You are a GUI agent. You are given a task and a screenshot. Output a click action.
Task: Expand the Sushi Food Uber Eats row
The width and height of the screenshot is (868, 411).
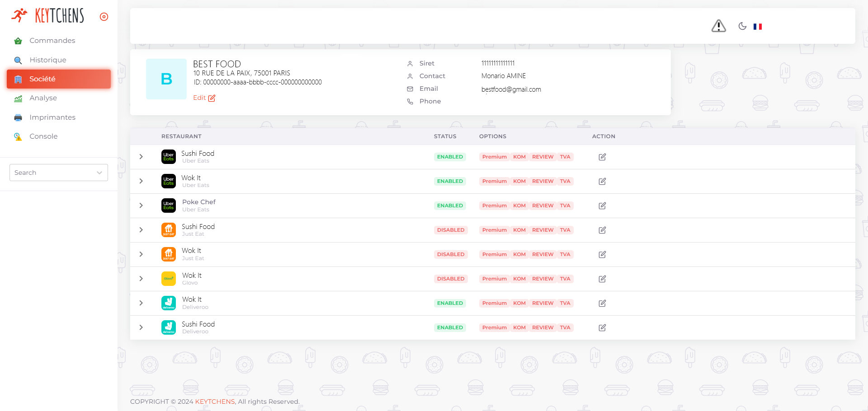click(x=141, y=157)
